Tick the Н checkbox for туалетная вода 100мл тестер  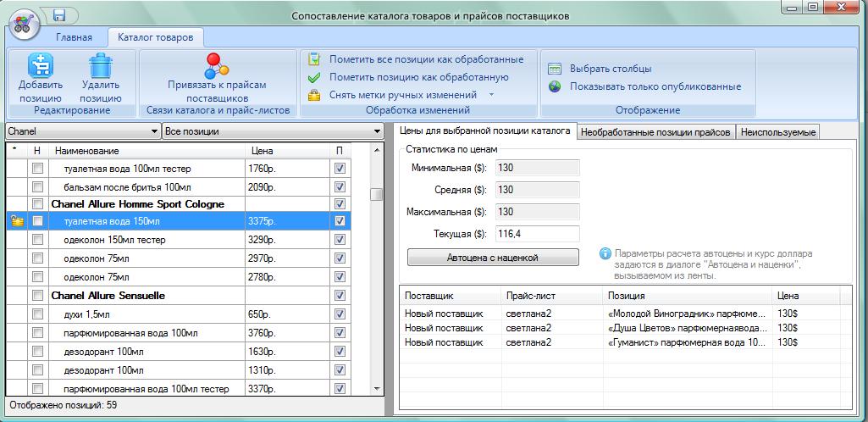37,169
